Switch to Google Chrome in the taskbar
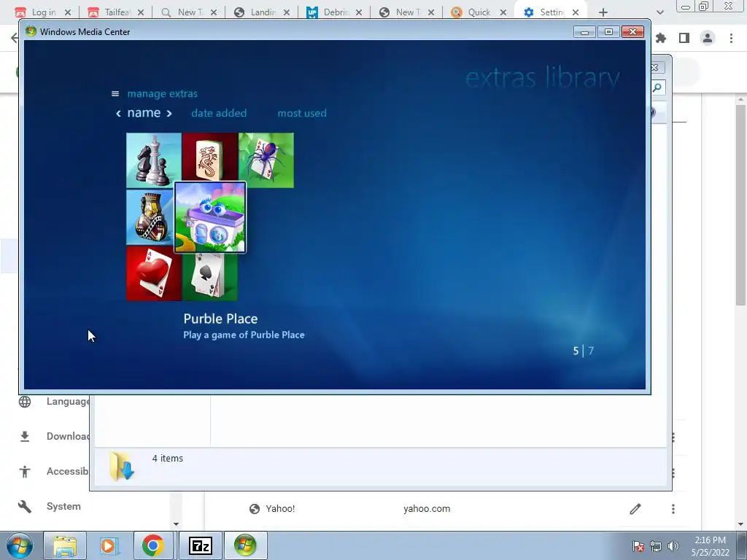The image size is (747, 560). point(153,545)
